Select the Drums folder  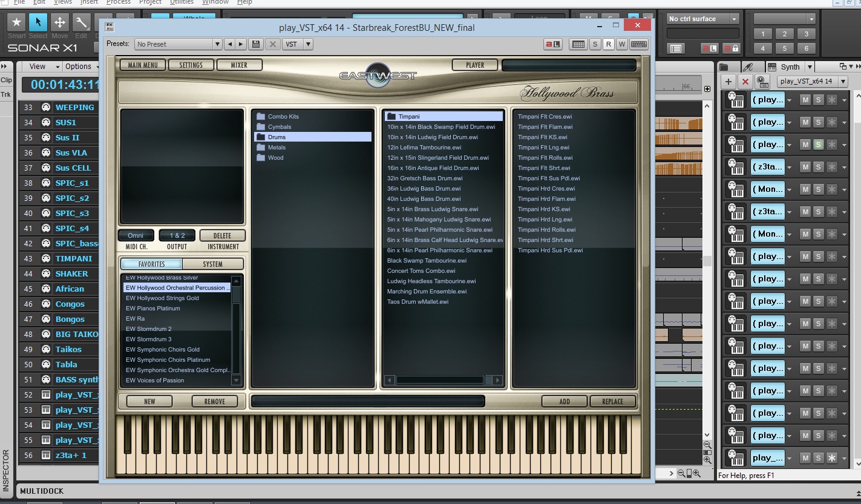coord(313,137)
